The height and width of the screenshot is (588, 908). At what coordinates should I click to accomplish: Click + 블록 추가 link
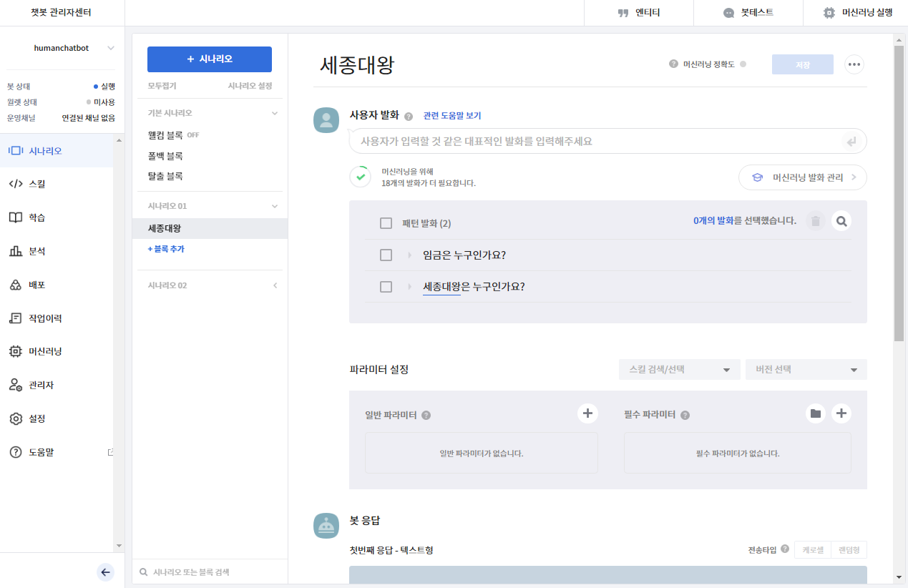point(166,249)
